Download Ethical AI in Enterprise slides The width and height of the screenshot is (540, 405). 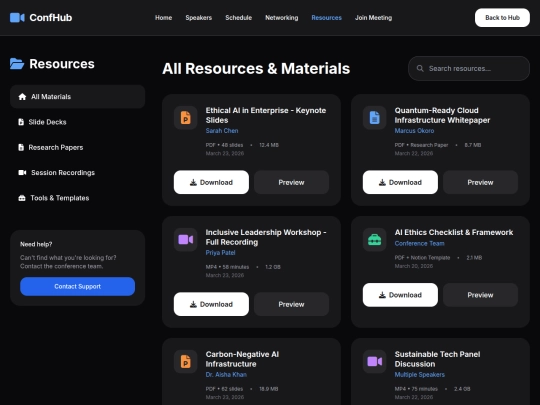(211, 182)
